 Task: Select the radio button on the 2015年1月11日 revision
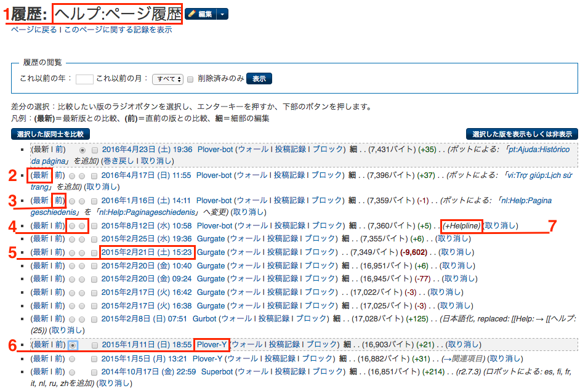click(x=73, y=345)
